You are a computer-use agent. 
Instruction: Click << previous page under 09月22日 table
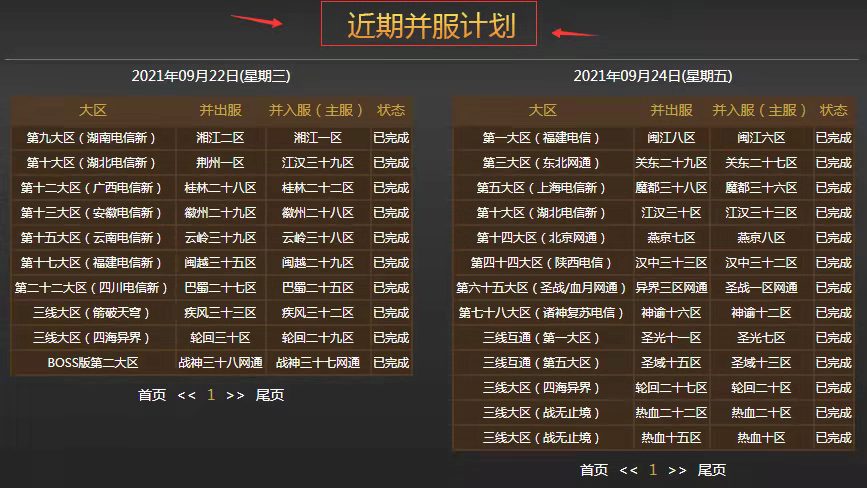coord(186,395)
